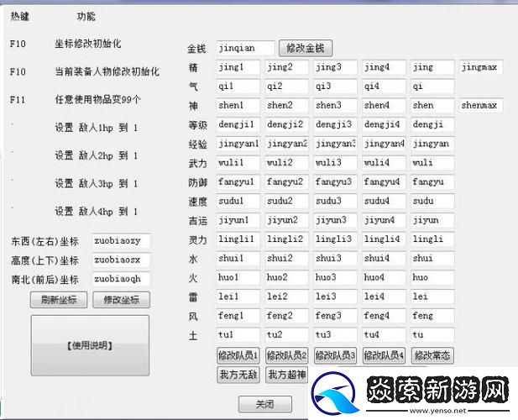Select the shui input field
Image resolution: width=518 pixels, height=420 pixels.
pos(432,259)
